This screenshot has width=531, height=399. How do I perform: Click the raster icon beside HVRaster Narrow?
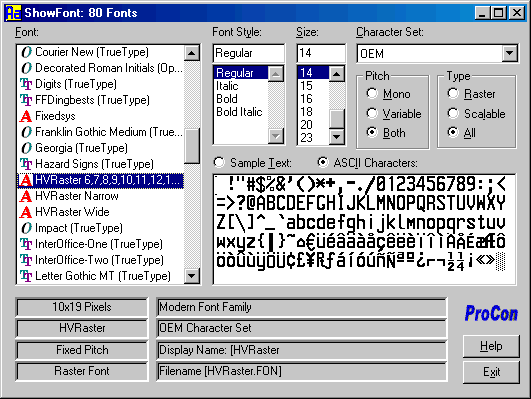pos(26,196)
